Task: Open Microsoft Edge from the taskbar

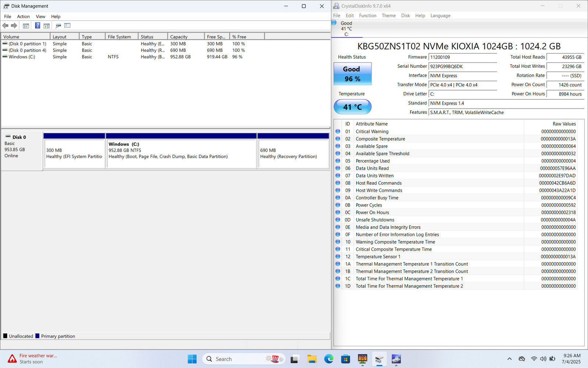Action: coord(329,359)
